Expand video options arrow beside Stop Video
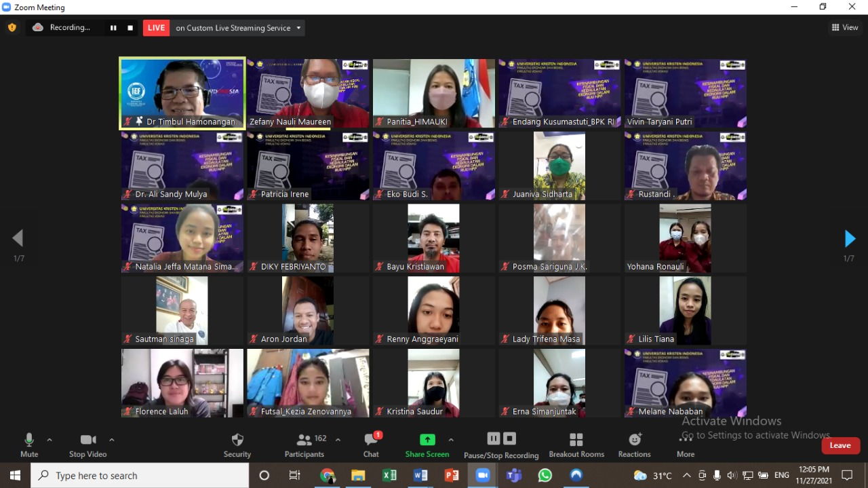The width and height of the screenshot is (868, 488). pyautogui.click(x=112, y=440)
